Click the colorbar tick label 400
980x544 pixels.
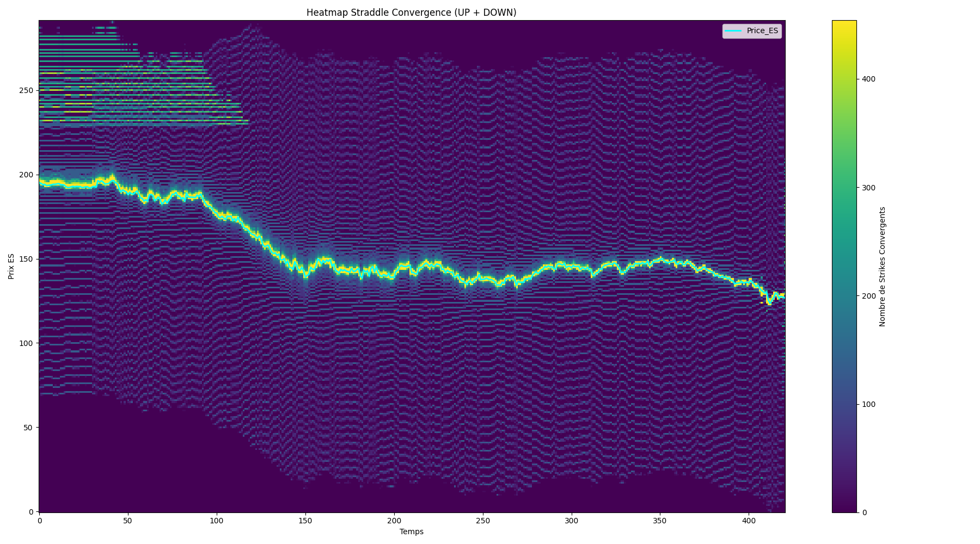(868, 79)
